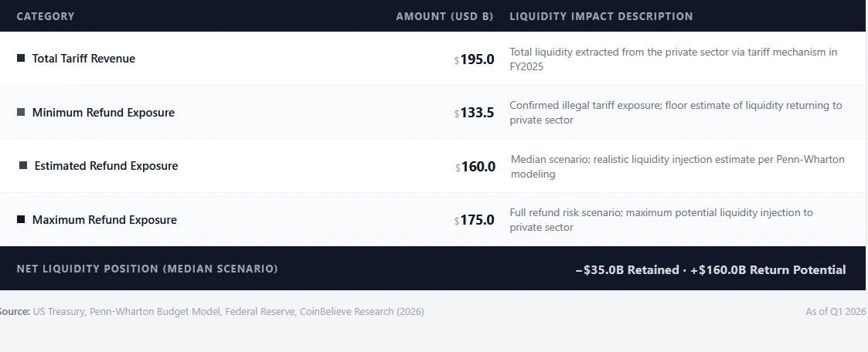Click the square marker beside Minimum Refund Exposure
This screenshot has width=868, height=352.
click(21, 112)
